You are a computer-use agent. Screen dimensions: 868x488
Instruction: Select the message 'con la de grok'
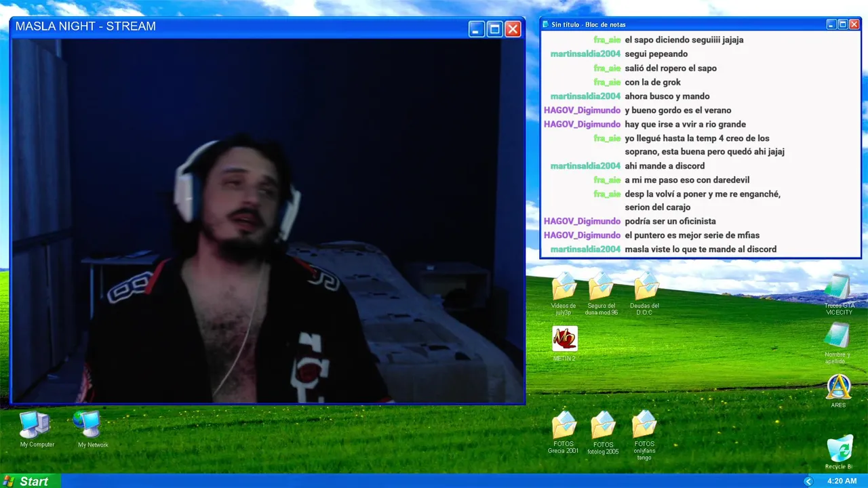point(653,83)
